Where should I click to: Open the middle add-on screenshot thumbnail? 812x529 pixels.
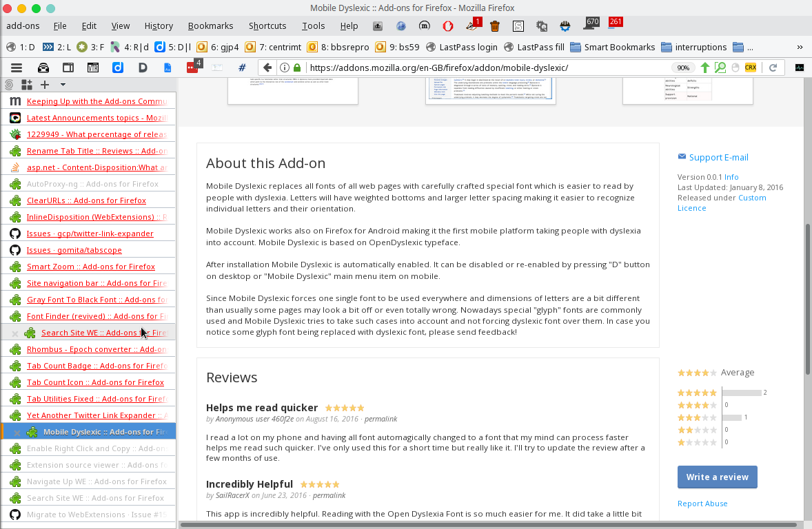pos(490,91)
